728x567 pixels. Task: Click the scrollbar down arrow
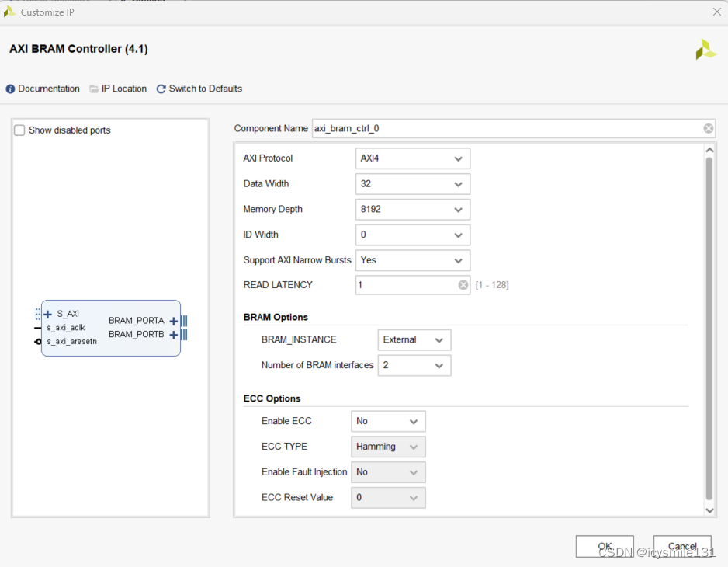pos(709,510)
